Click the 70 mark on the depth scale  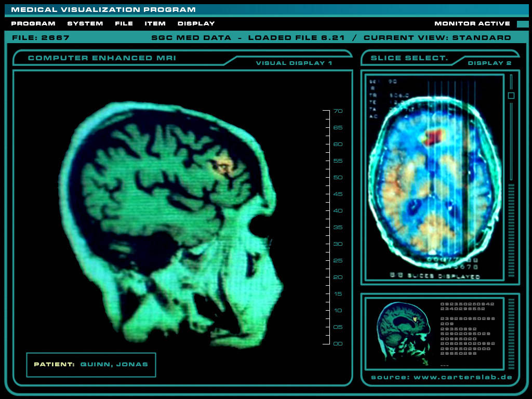[338, 111]
